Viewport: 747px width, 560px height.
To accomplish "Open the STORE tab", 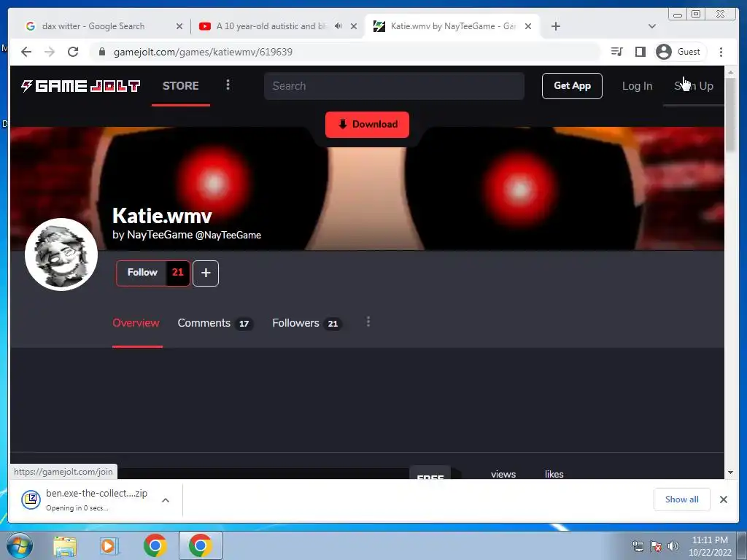I will (x=181, y=86).
